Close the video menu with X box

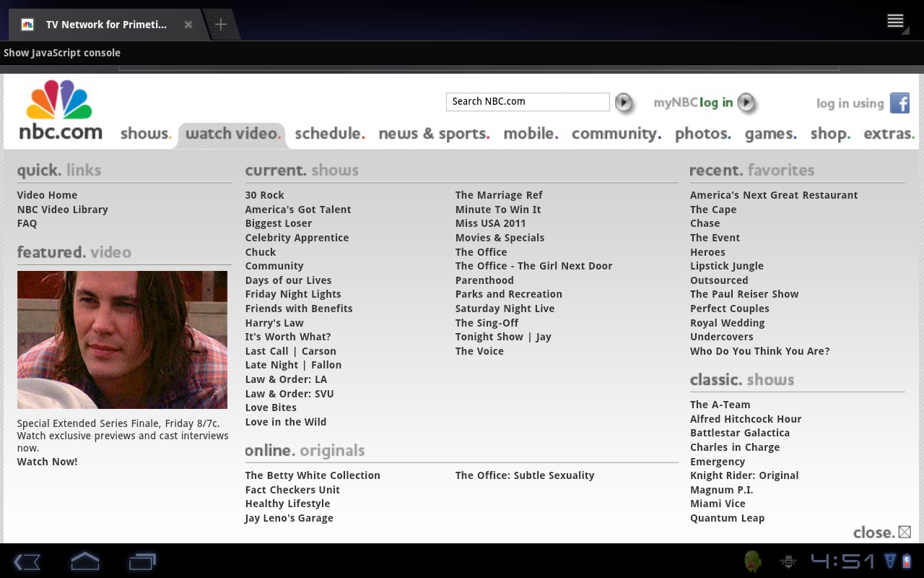(x=905, y=532)
